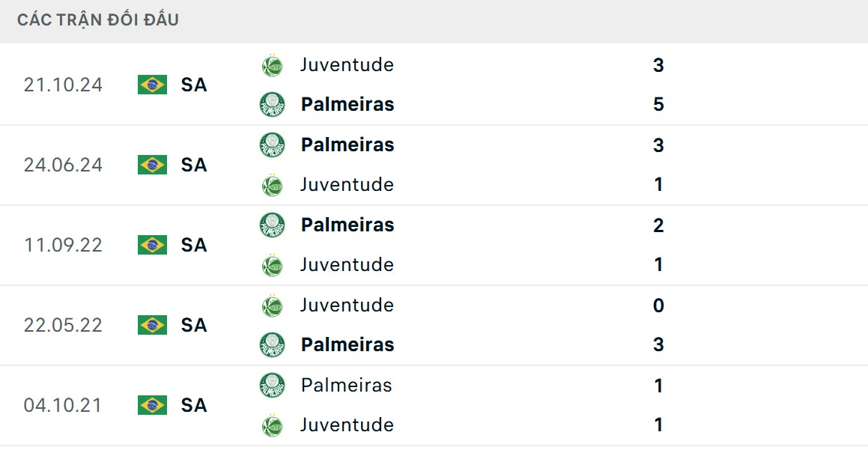Screen dimensions: 868x456
Task: Open Juventude team name in 24.06.24 match
Action: coord(347,184)
